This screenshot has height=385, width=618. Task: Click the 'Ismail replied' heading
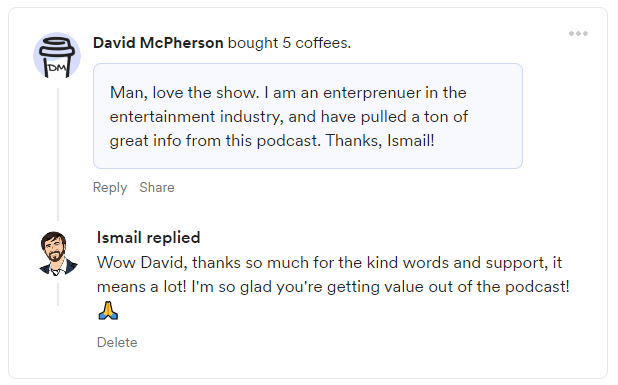pos(149,238)
